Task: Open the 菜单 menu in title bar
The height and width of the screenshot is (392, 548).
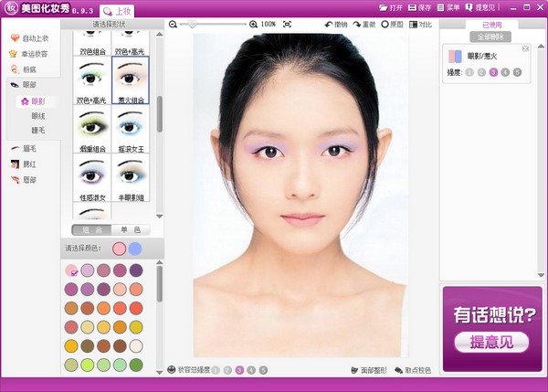Action: (x=448, y=7)
